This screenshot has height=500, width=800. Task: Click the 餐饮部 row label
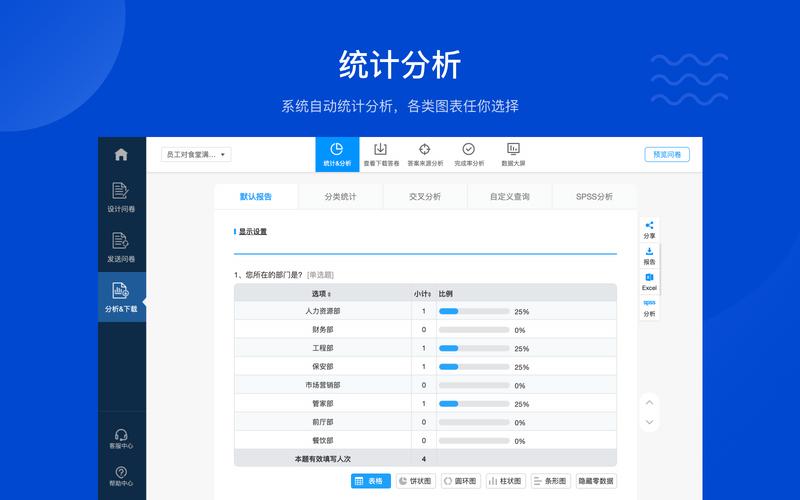[x=322, y=440]
